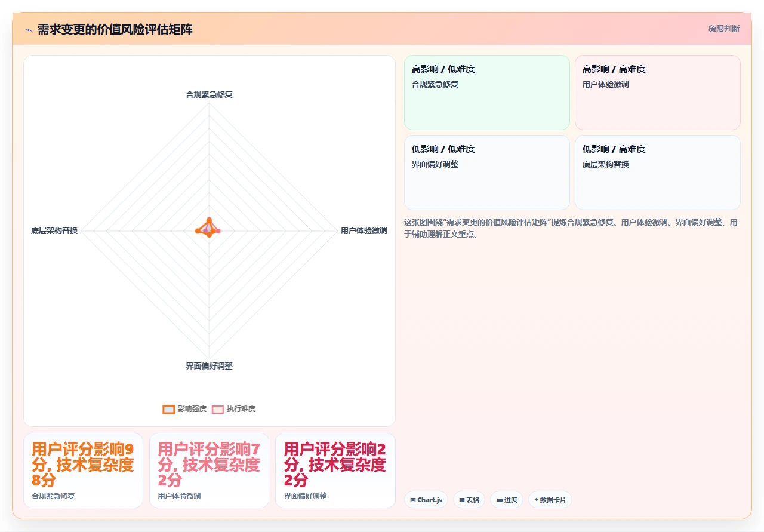Select the 用户评分影响9分 stat card

coord(83,471)
